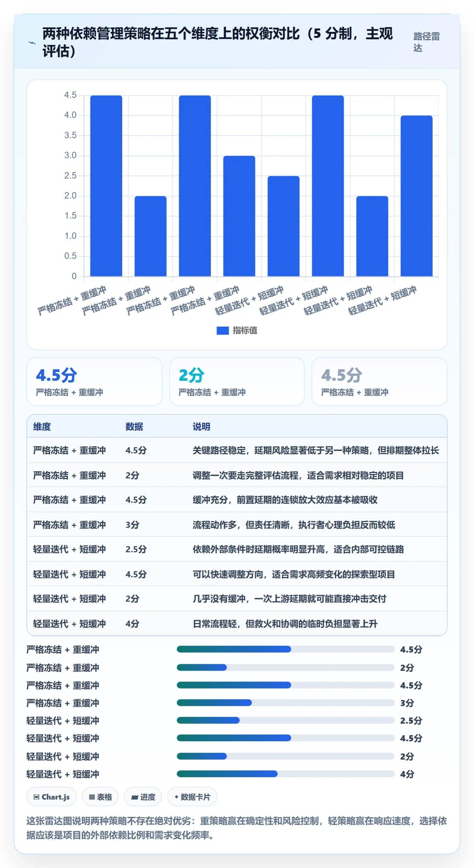Click the 路径雷达 label in header
Viewport: 474px width, 868px height.
click(x=426, y=42)
